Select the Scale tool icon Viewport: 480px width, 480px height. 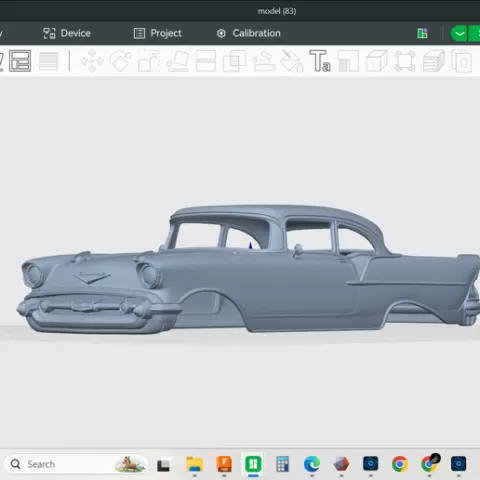coord(149,61)
